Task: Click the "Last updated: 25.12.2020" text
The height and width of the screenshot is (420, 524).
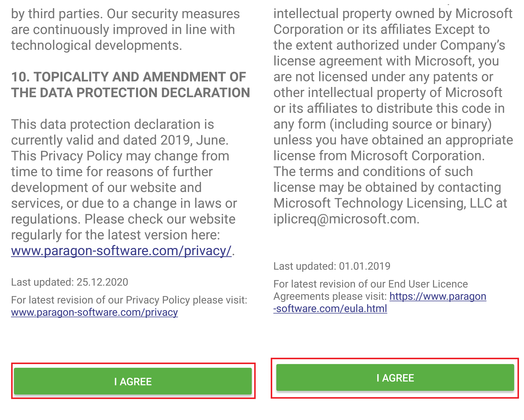Action: click(69, 282)
